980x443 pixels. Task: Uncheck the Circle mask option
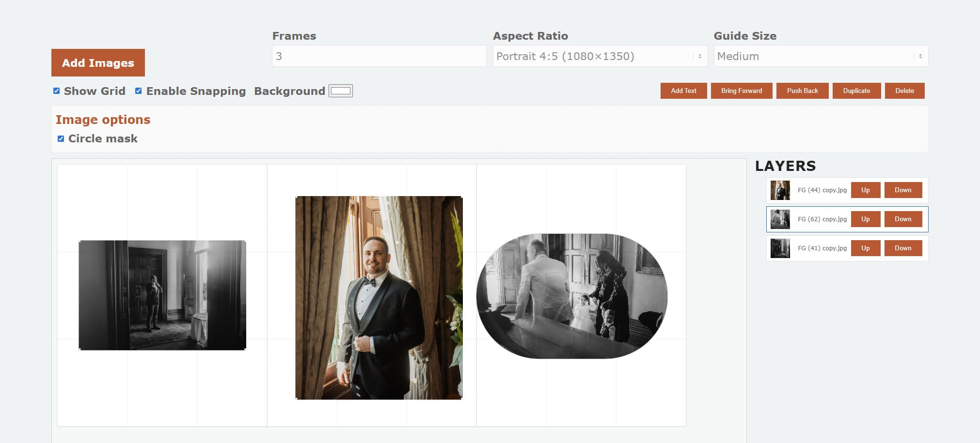[60, 138]
